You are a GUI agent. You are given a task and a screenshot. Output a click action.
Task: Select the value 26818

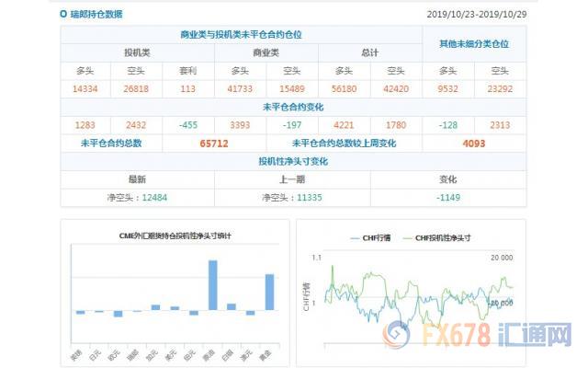pyautogui.click(x=136, y=89)
